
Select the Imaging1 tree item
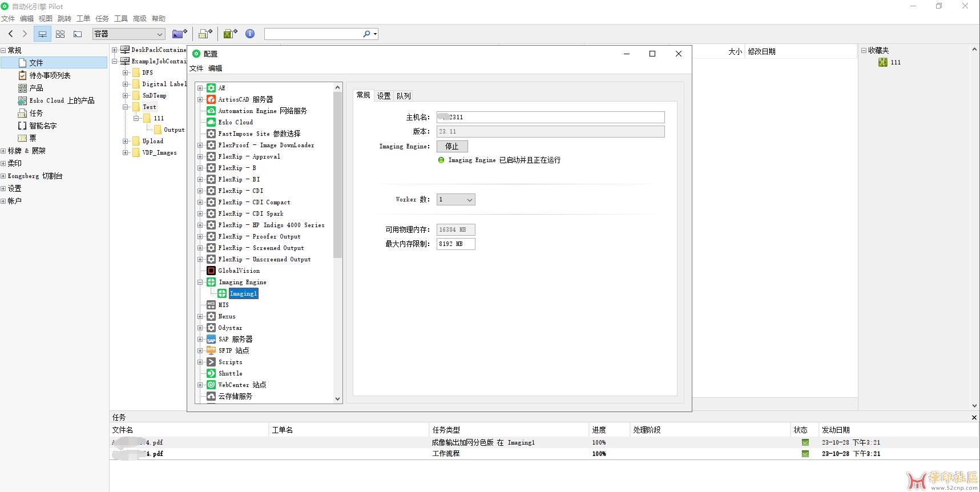pos(243,293)
